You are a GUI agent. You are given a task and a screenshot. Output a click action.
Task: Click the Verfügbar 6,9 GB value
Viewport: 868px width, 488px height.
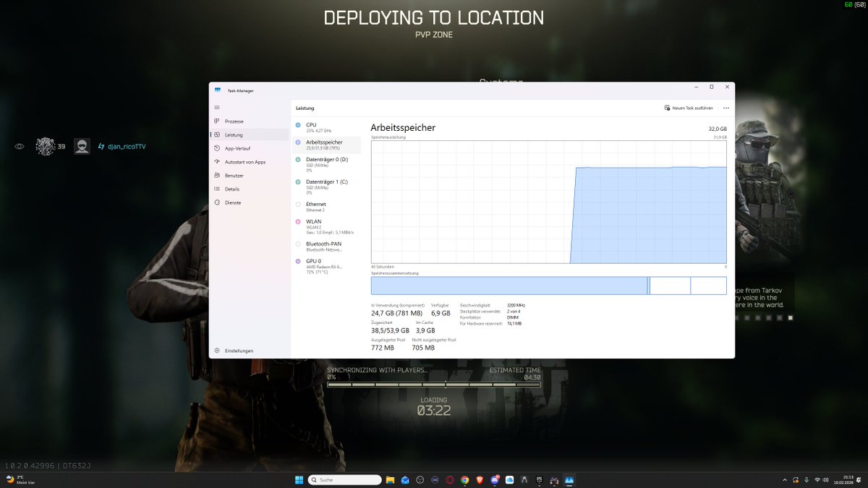(441, 313)
